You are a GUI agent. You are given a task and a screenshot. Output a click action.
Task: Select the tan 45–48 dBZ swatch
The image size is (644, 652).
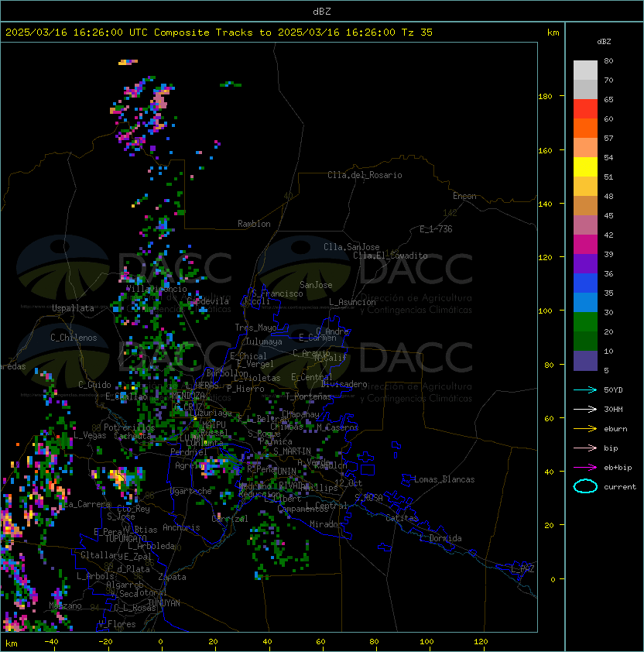(x=585, y=205)
